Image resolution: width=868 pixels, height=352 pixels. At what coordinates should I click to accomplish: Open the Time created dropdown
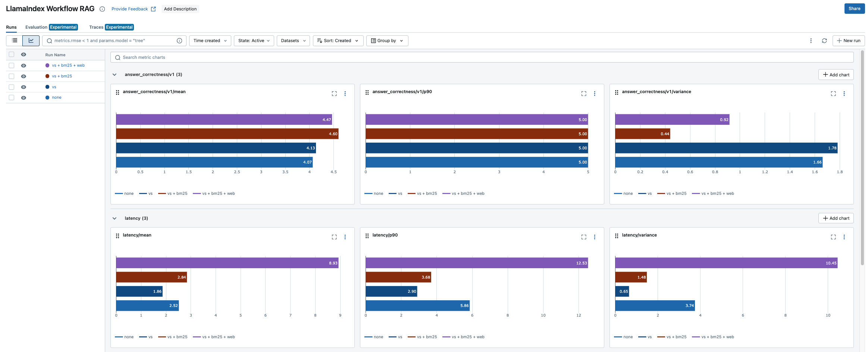[210, 41]
